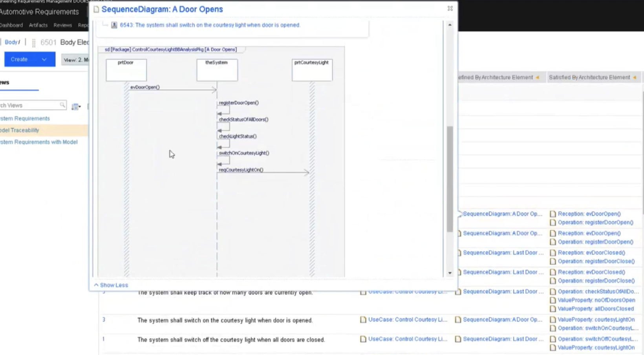This screenshot has height=355, width=644.
Task: Select row number 1 requirement ID
Action: [x=104, y=339]
